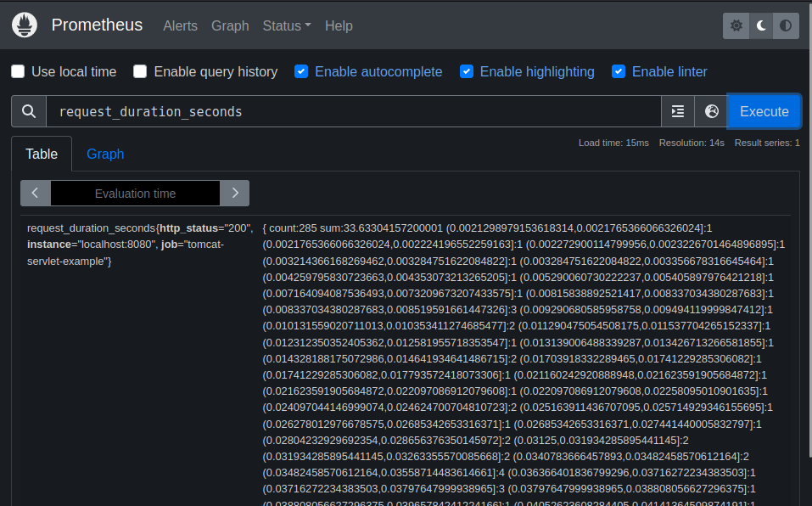Click the Prometheus title link

click(x=97, y=25)
